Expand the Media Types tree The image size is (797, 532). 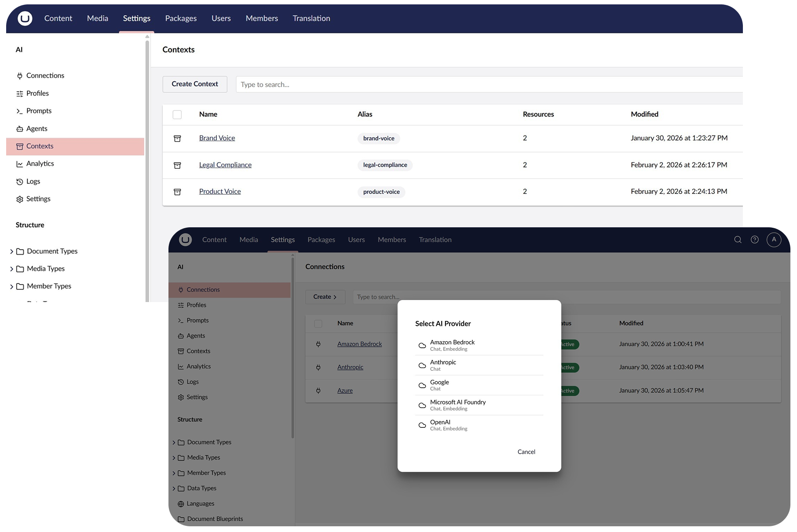[12, 269]
